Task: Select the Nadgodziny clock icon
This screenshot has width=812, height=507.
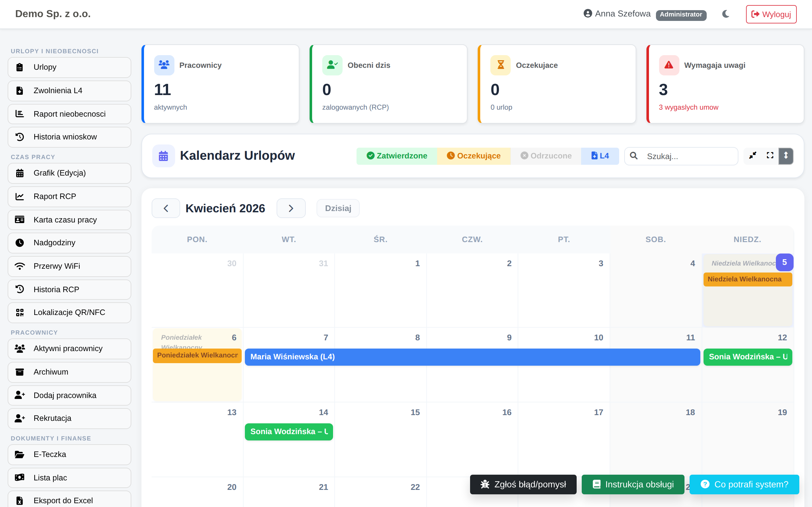Action: pyautogui.click(x=20, y=243)
